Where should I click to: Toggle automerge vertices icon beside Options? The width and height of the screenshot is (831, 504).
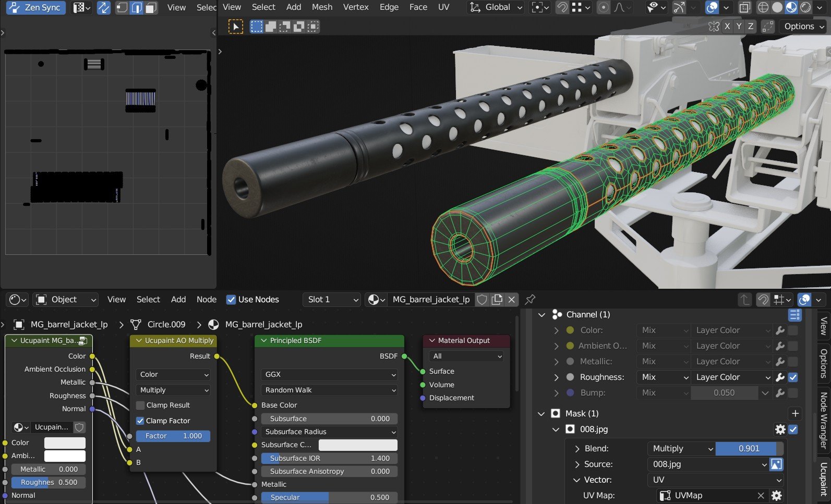[768, 27]
